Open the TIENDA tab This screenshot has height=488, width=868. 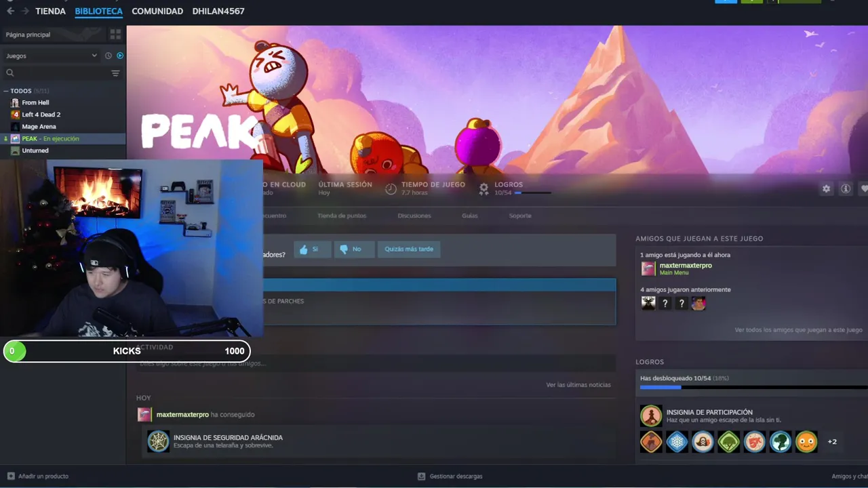pyautogui.click(x=50, y=12)
